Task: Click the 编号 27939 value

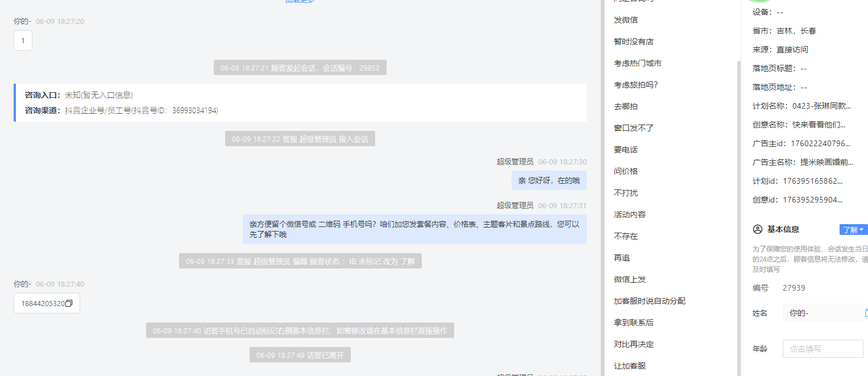Action: [x=794, y=288]
